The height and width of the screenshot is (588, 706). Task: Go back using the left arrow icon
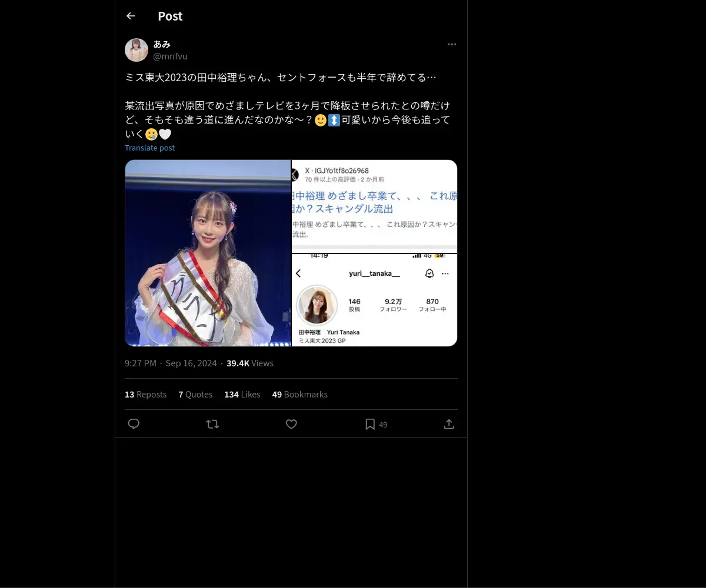[x=131, y=16]
